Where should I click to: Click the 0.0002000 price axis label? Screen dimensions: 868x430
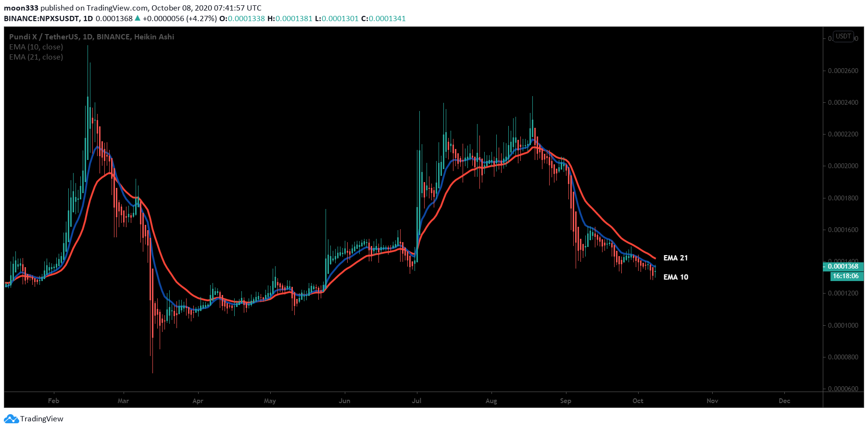pyautogui.click(x=843, y=166)
